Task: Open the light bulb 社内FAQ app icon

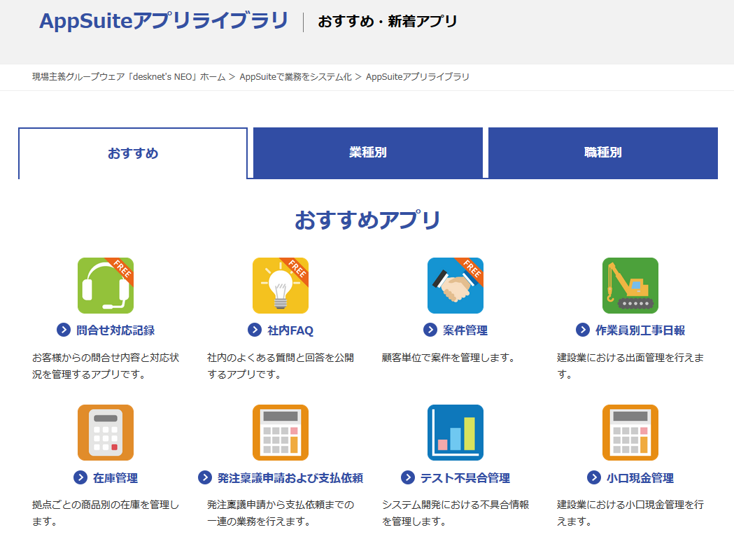Action: coord(280,286)
